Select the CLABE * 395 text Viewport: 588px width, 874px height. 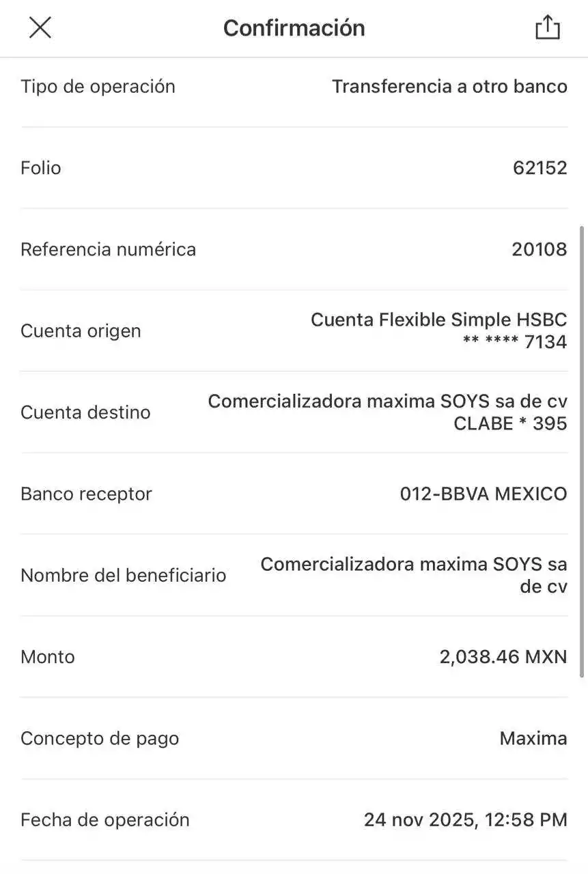tap(510, 423)
